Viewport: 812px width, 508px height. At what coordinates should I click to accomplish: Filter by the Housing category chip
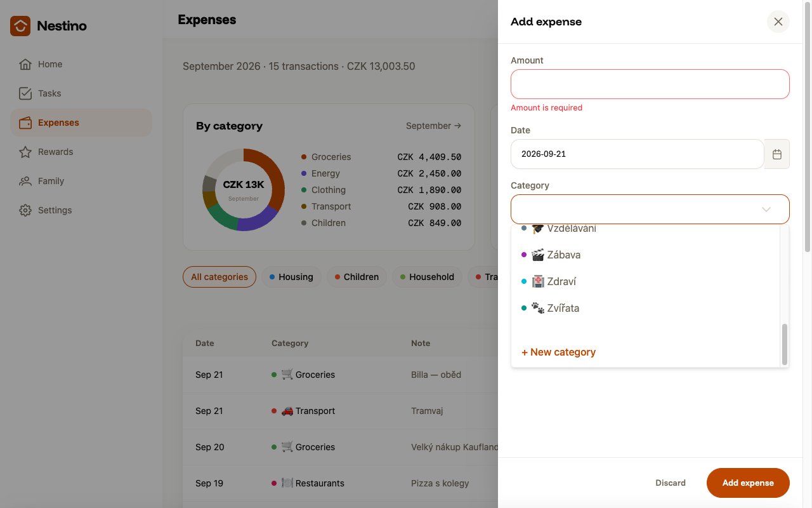click(291, 277)
